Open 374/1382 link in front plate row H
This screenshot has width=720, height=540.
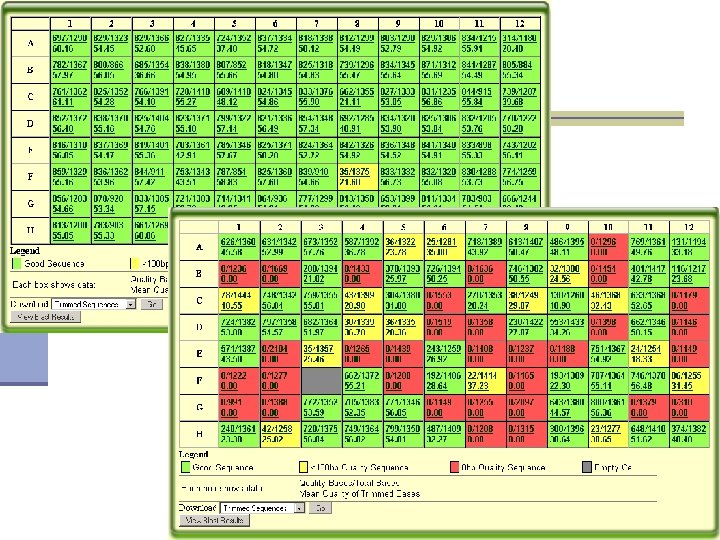689,429
